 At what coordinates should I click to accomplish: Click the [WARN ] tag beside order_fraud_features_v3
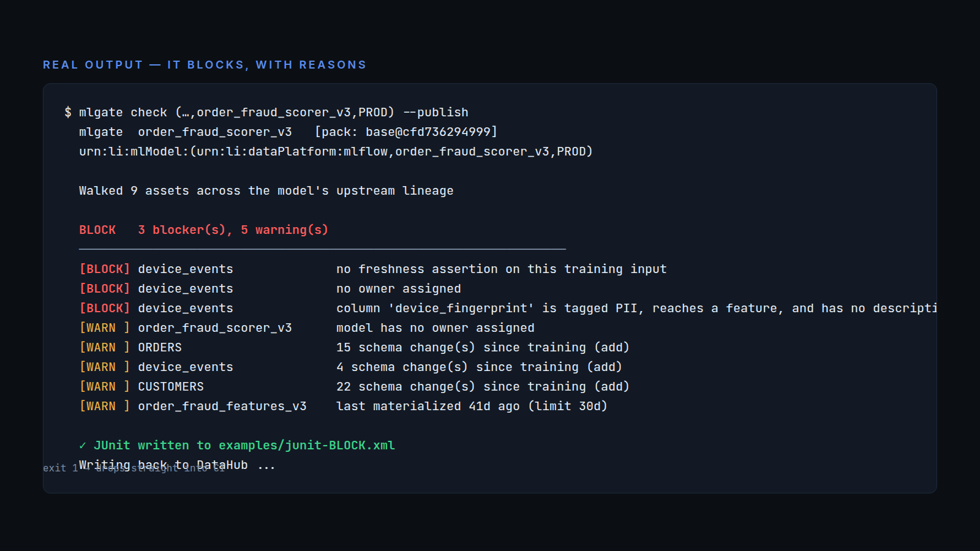coord(105,407)
